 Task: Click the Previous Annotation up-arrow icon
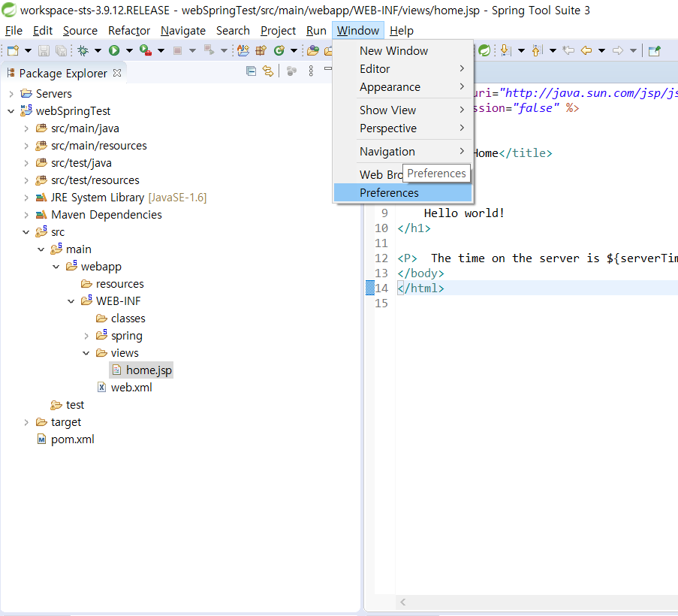[537, 50]
